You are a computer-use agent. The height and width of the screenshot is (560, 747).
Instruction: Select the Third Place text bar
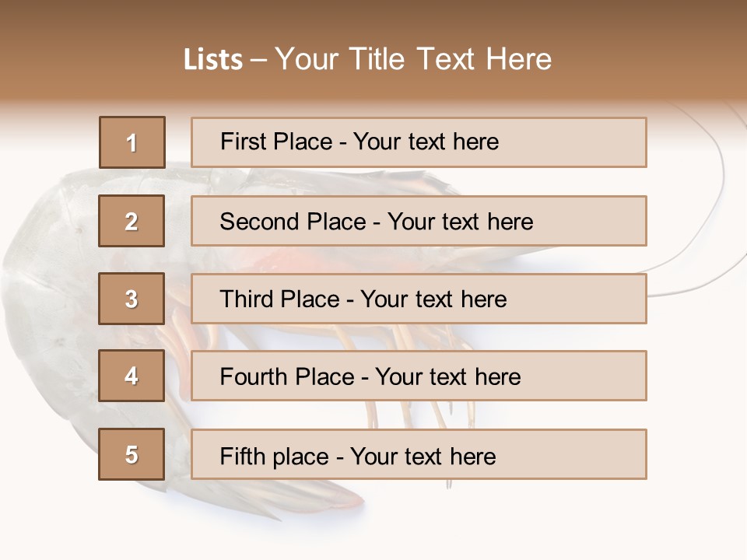[x=419, y=299]
